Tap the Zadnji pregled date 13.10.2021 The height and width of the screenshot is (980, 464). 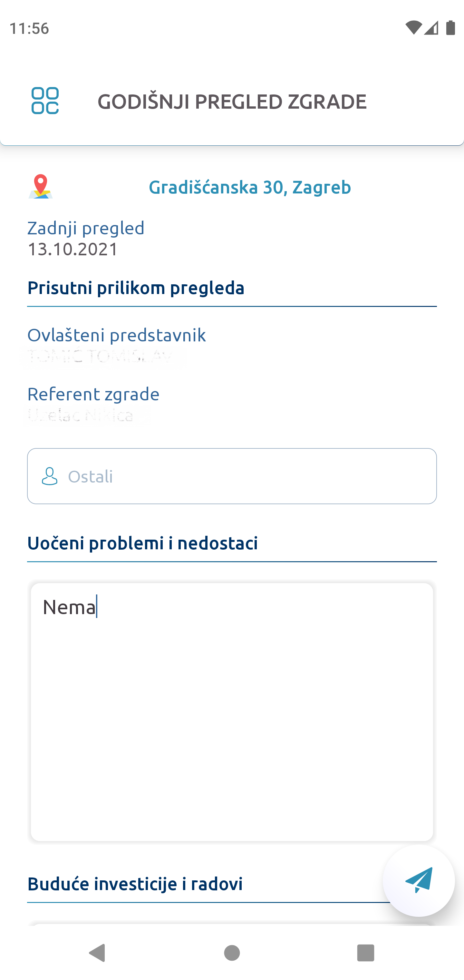pos(73,249)
